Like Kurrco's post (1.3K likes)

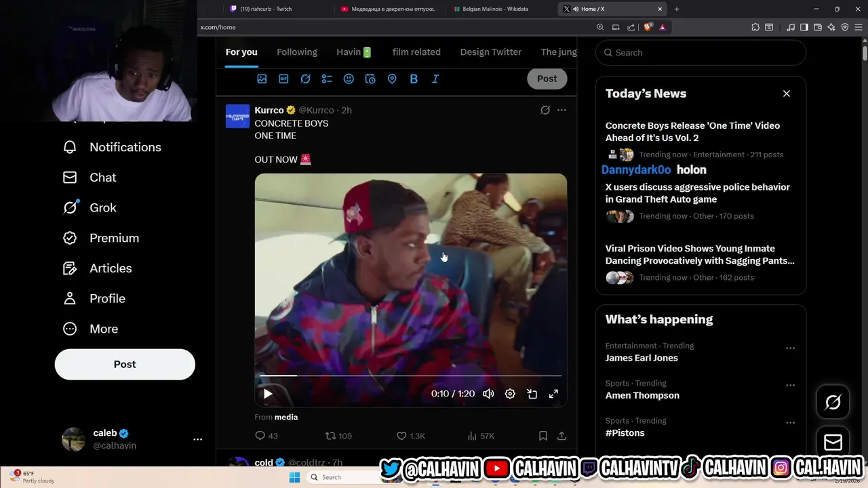(x=411, y=436)
